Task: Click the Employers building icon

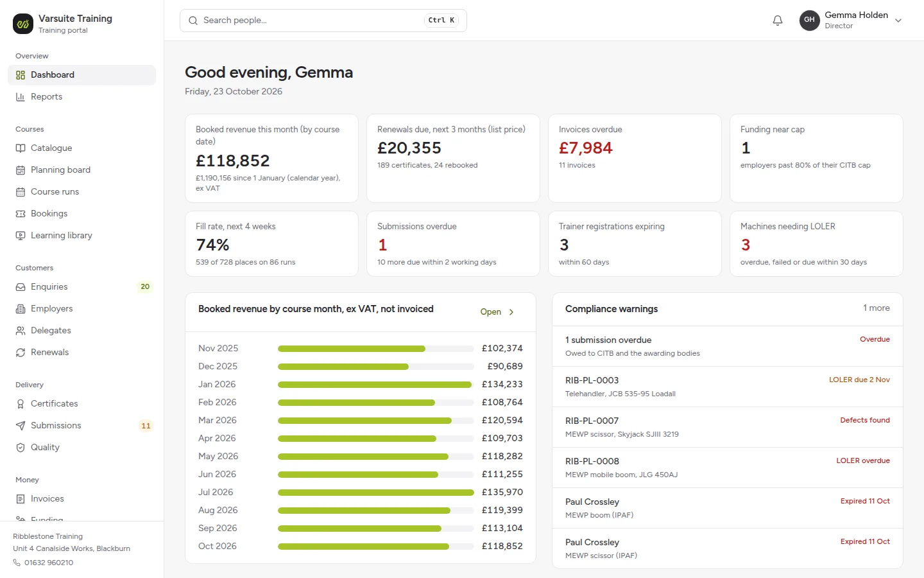Action: coord(21,309)
